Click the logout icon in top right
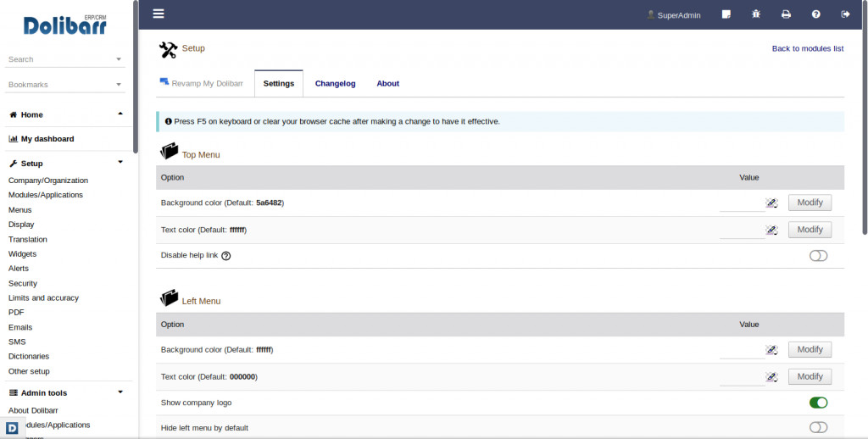This screenshot has height=439, width=868. pyautogui.click(x=845, y=14)
